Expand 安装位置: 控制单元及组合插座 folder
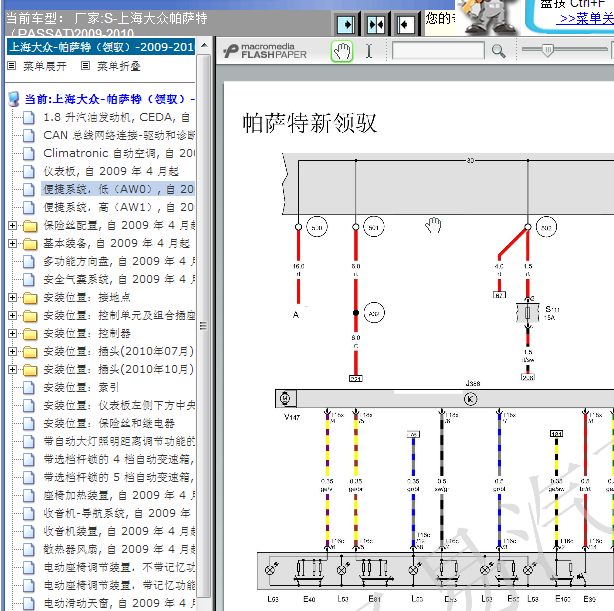 (x=13, y=315)
